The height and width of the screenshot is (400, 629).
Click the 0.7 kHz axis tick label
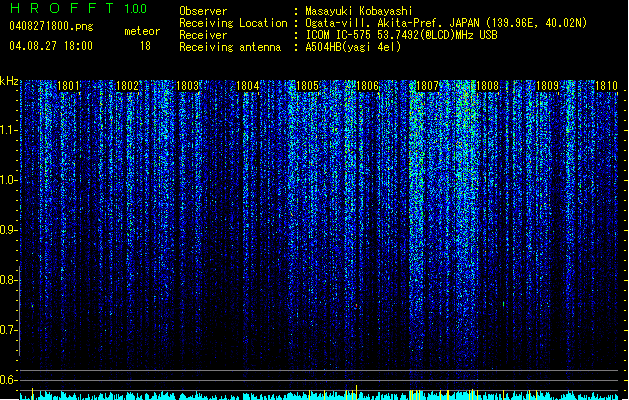click(x=8, y=330)
